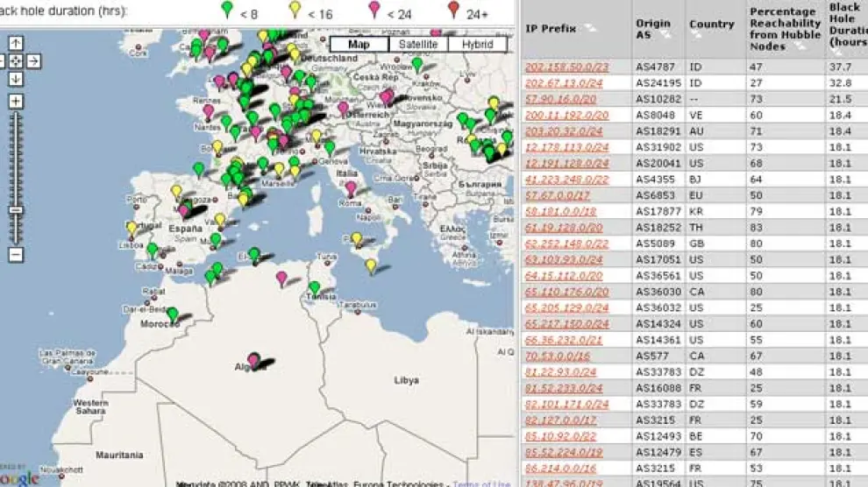Pan the map right with arrow
Screen dimensions: 868x487
[32, 60]
